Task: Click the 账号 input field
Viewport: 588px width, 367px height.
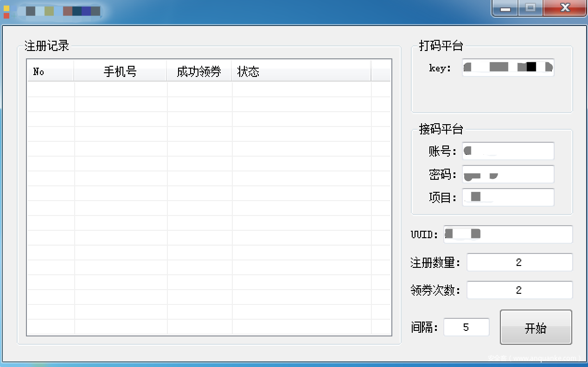Action: [x=508, y=151]
